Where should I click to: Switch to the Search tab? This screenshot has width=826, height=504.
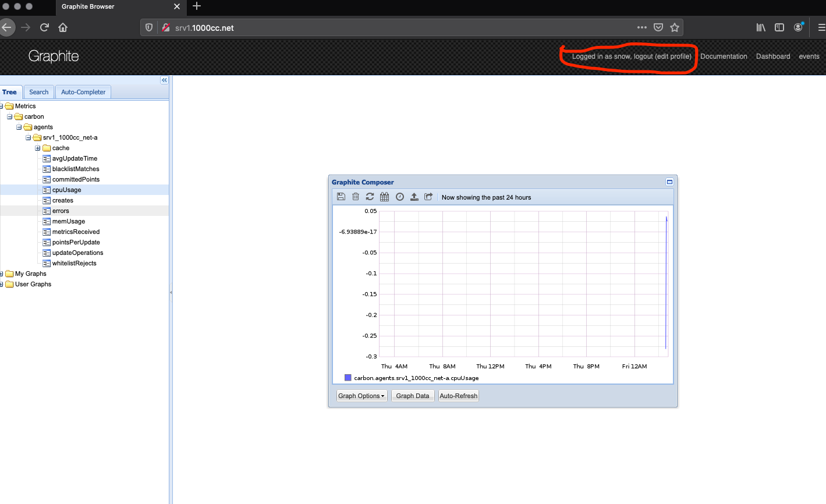(39, 92)
